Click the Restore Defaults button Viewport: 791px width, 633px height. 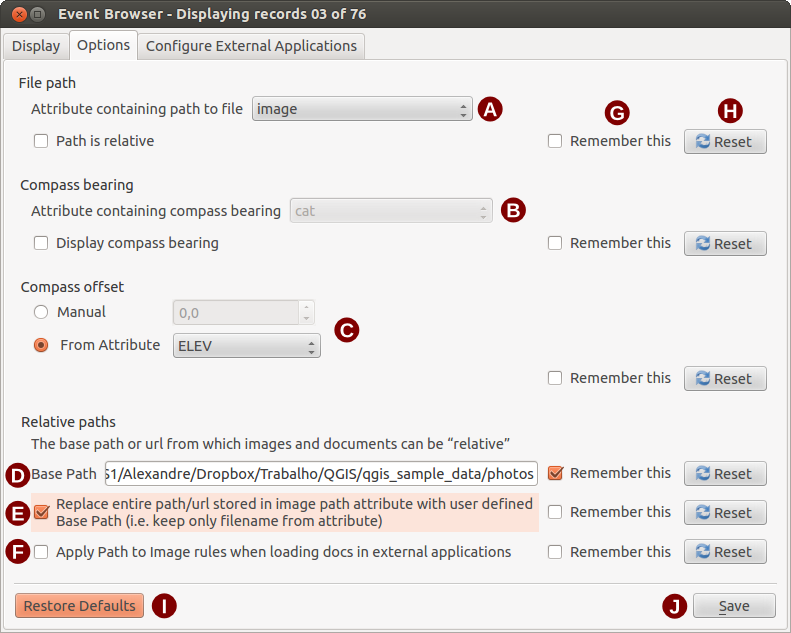click(x=80, y=606)
